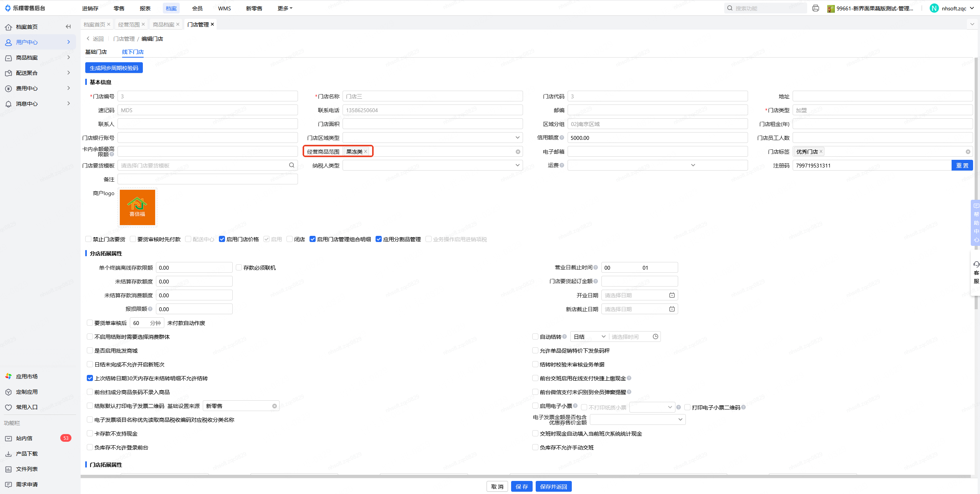Toggle 是否启用批发商城 checkbox
980x494 pixels.
coord(90,350)
